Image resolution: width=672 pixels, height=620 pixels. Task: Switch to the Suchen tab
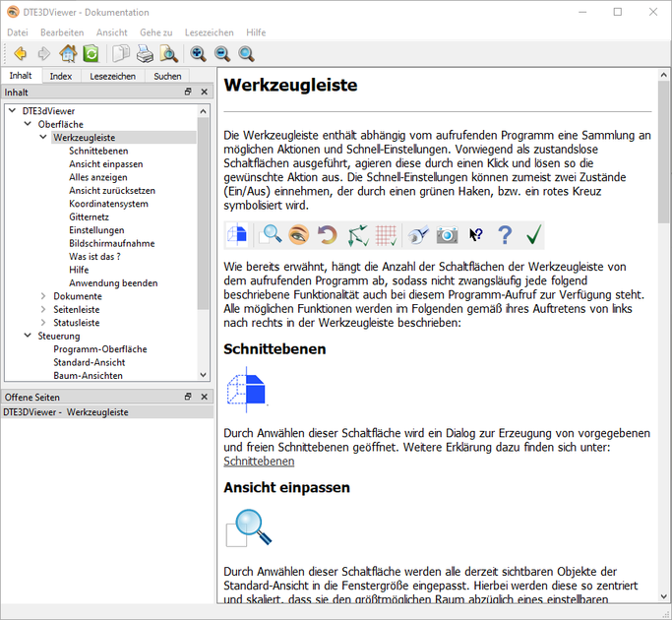[x=167, y=76]
